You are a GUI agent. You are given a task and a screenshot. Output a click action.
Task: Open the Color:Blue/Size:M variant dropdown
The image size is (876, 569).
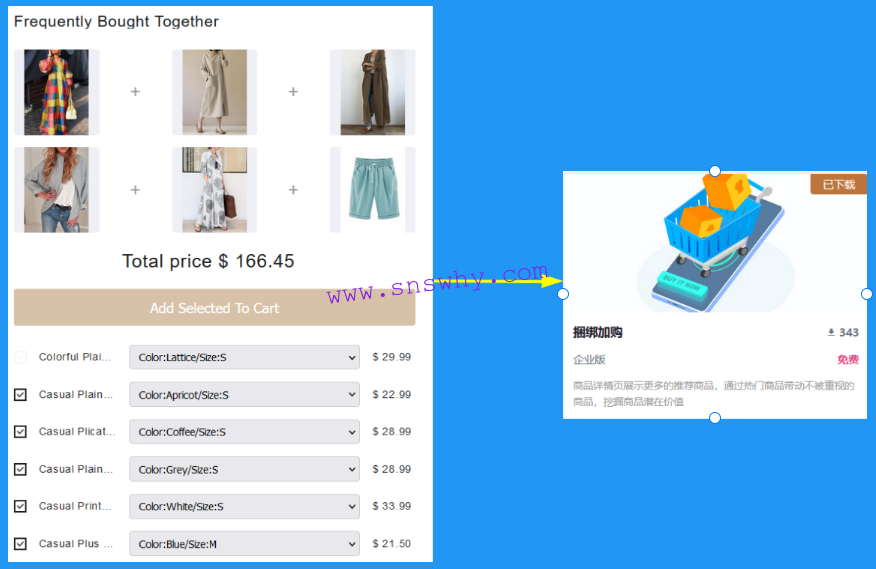(x=244, y=544)
